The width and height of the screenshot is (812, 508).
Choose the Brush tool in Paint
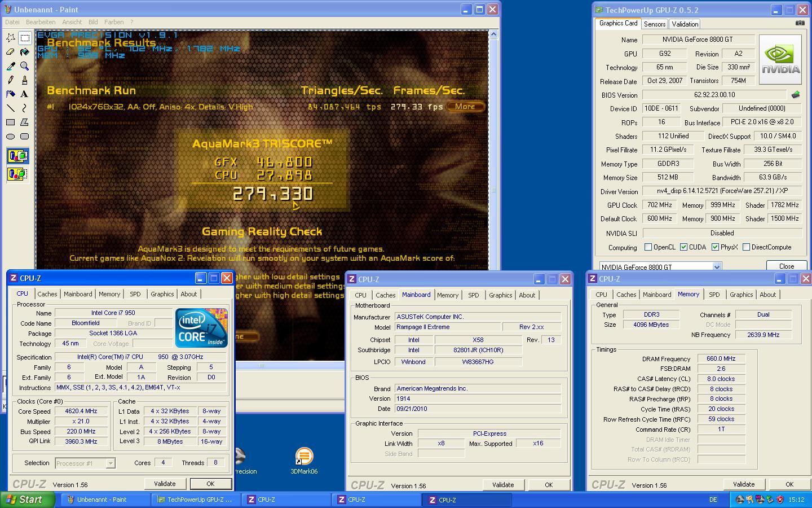coord(25,80)
